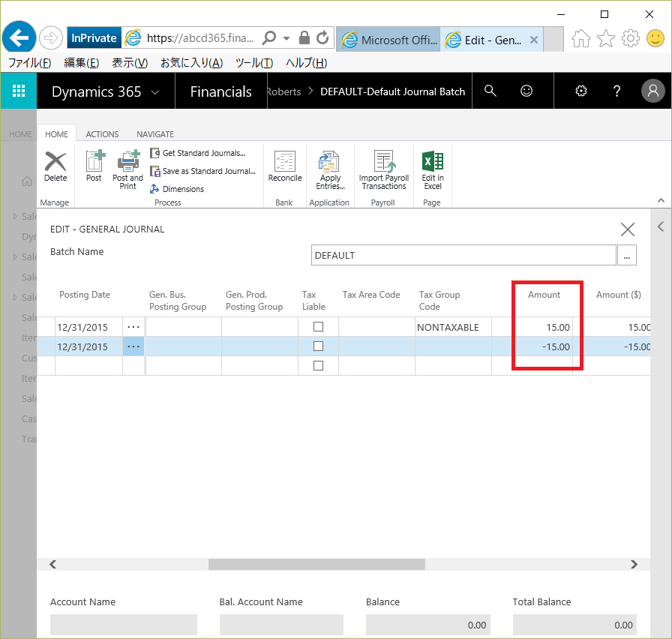
Task: Click the browser Forward arrow button
Action: pyautogui.click(x=50, y=38)
